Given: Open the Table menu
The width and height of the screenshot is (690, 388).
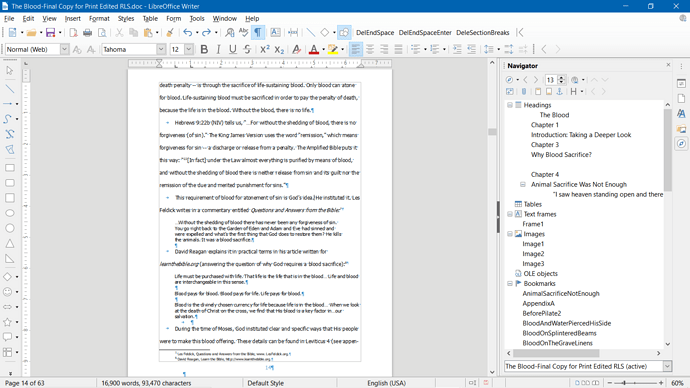Looking at the screenshot, I should click(x=150, y=18).
